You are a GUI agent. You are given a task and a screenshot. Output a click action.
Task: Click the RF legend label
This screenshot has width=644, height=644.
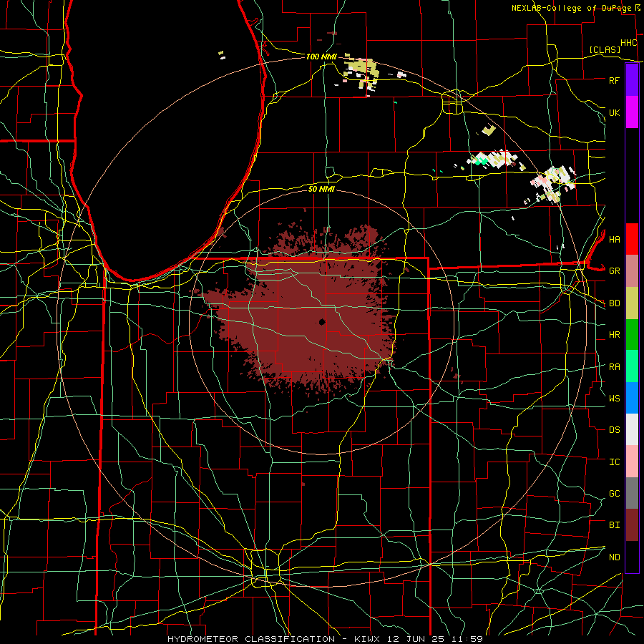(614, 80)
